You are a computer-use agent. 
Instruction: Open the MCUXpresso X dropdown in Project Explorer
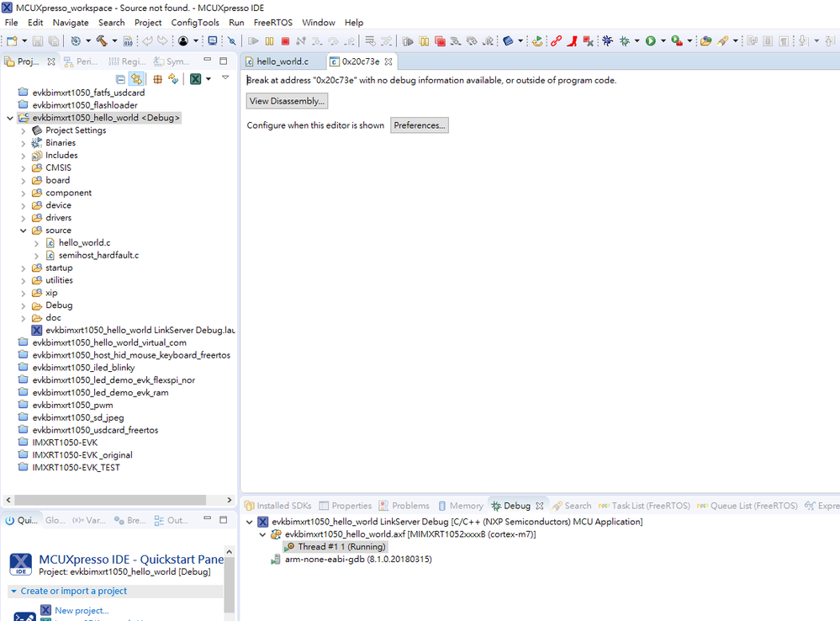209,79
